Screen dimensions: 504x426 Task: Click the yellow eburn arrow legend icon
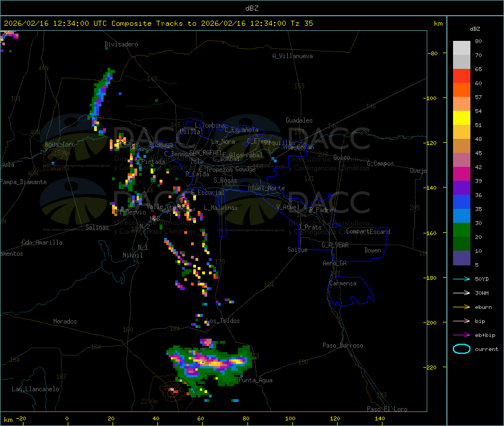pyautogui.click(x=461, y=307)
